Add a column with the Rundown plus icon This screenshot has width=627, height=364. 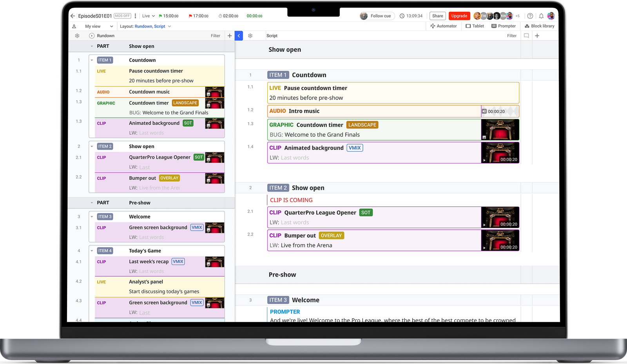230,36
